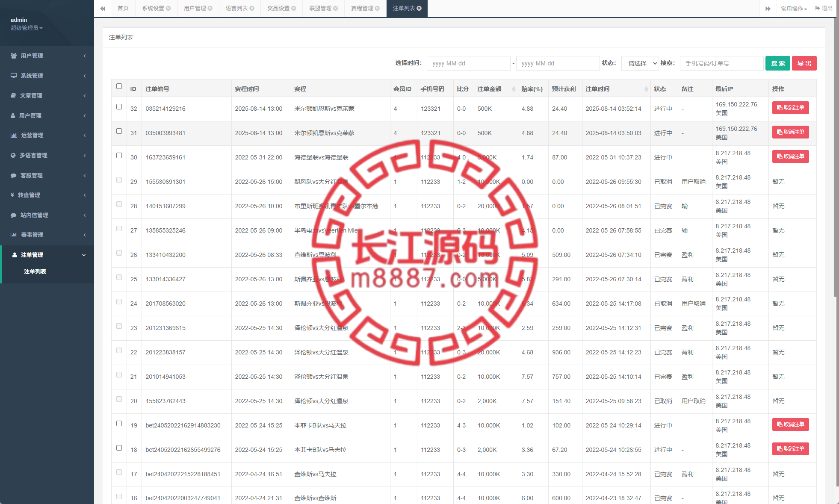Switch to the 赛程管理 tab
The image size is (839, 504).
365,9
